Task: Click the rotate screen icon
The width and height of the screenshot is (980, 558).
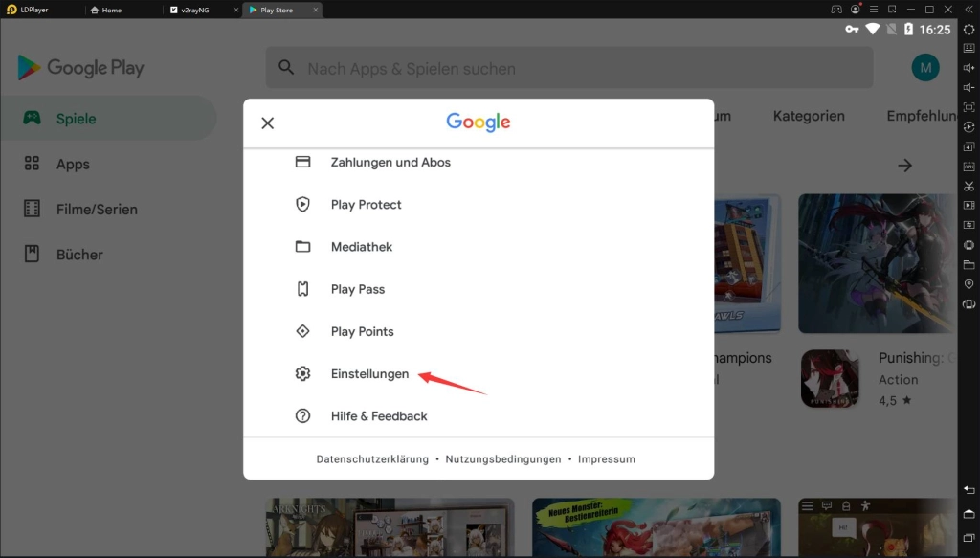Action: click(969, 304)
